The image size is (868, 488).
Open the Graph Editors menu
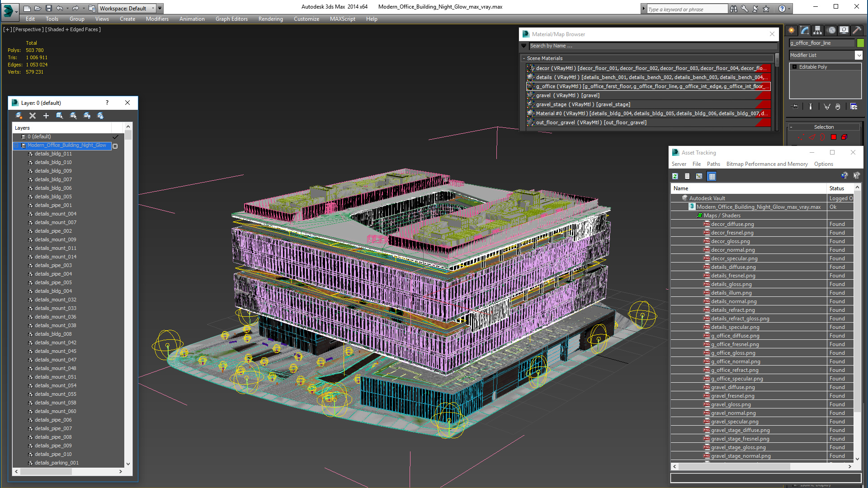coord(231,19)
